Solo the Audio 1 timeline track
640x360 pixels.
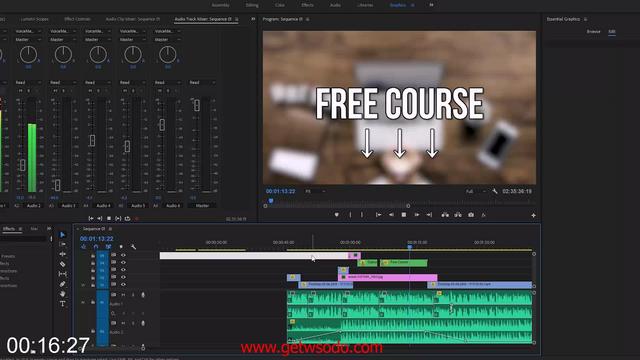coord(133,295)
